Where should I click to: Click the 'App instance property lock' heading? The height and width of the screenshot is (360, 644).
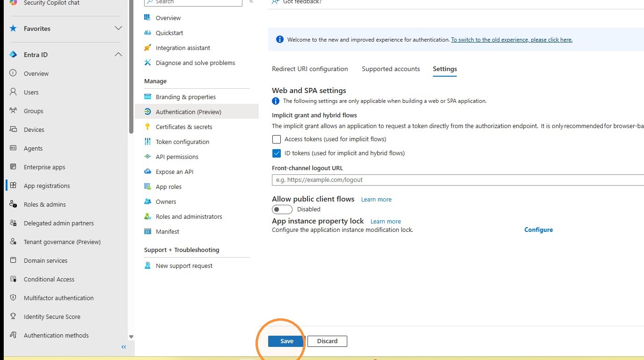[318, 221]
